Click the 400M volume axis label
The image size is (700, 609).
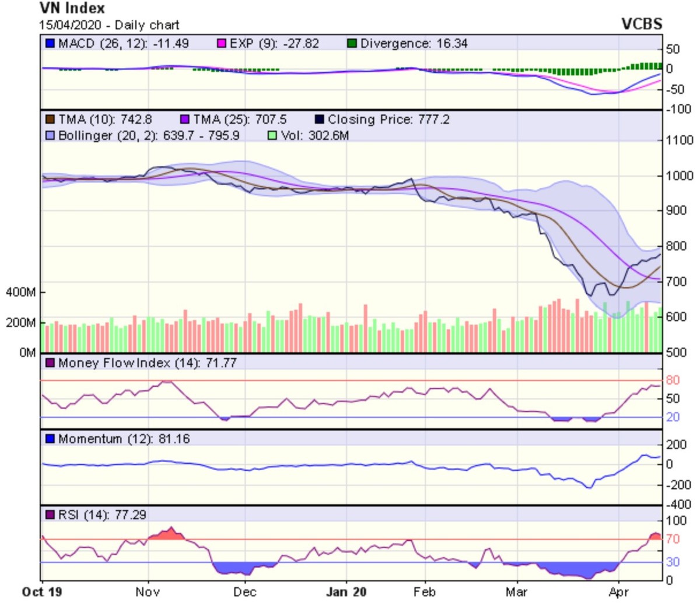pos(20,292)
